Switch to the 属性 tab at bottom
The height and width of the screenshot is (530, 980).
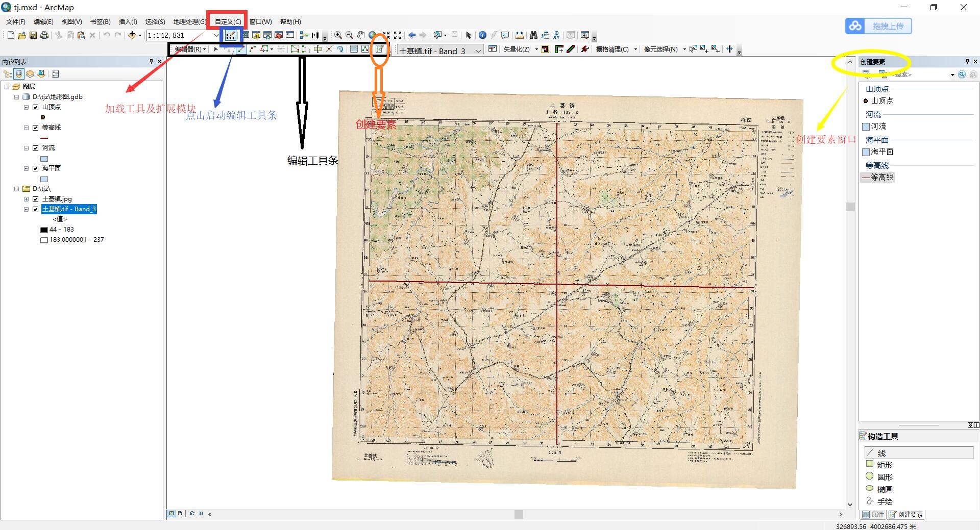(873, 514)
